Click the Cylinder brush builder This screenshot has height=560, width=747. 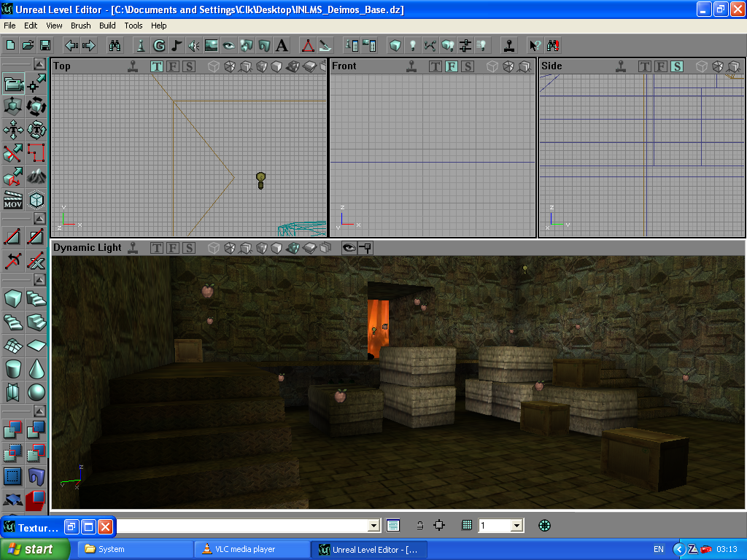tap(13, 369)
